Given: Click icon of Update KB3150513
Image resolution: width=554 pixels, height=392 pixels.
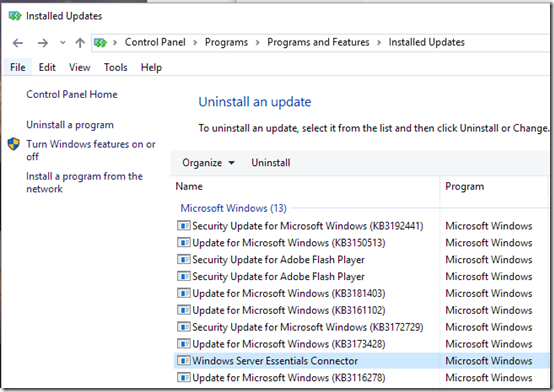Looking at the screenshot, I should coord(184,242).
